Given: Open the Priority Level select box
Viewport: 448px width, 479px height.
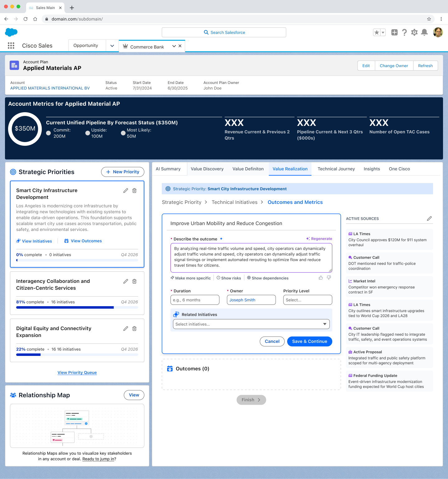Looking at the screenshot, I should (307, 300).
